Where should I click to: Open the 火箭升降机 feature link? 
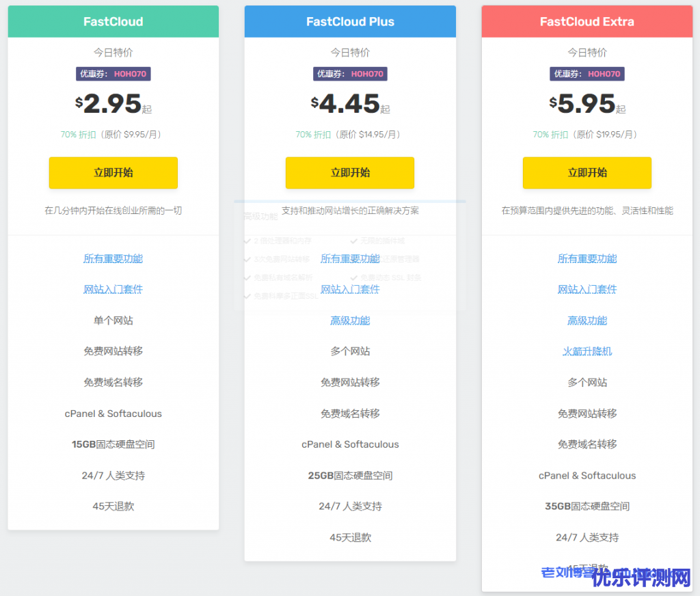click(587, 351)
